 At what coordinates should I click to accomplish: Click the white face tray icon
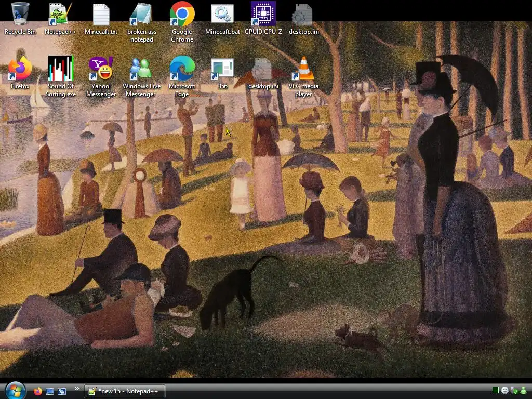505,390
